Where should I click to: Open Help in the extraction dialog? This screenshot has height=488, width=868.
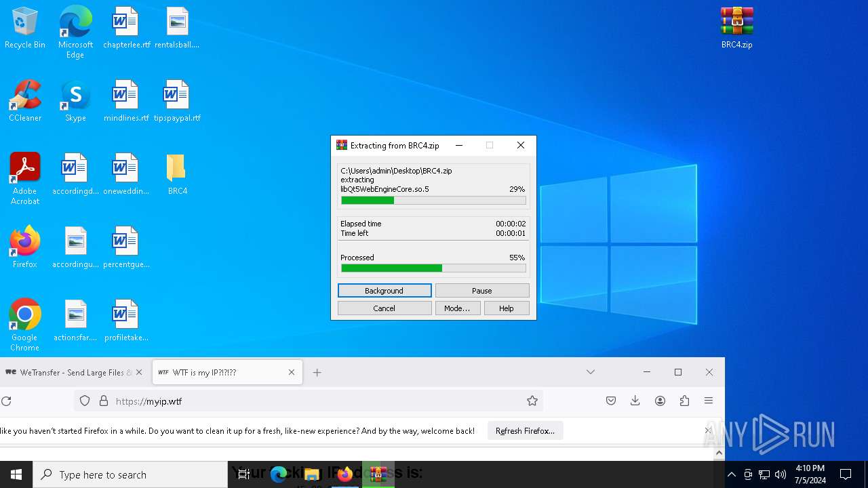point(507,308)
